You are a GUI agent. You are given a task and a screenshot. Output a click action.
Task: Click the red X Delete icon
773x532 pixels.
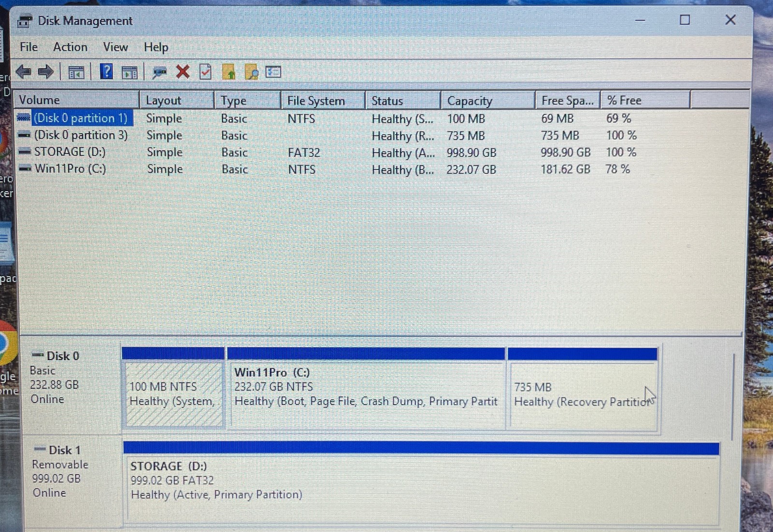[x=183, y=72]
